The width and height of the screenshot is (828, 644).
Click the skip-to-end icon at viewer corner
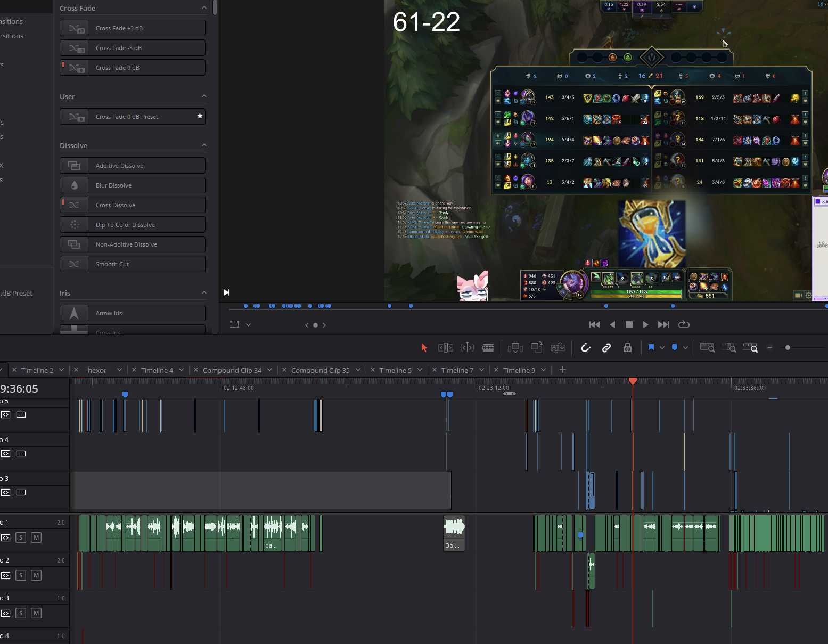[x=226, y=292]
